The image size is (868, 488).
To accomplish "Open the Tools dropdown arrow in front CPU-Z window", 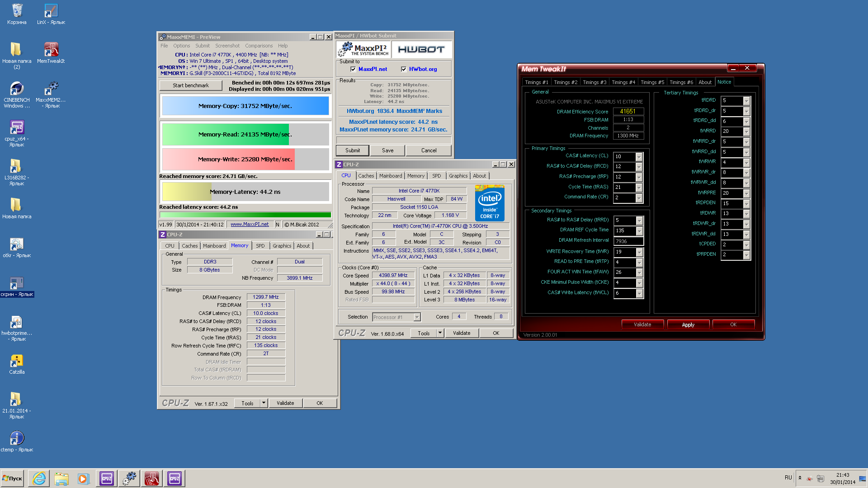I will tap(439, 333).
